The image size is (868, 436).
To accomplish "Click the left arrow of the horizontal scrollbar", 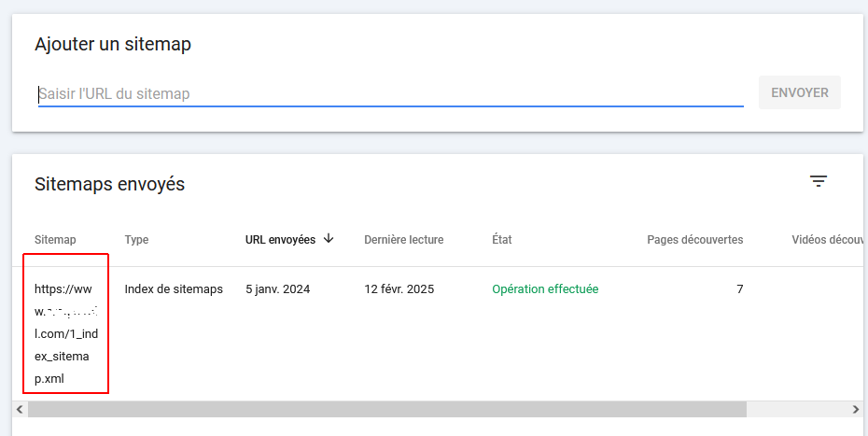I will pyautogui.click(x=19, y=409).
